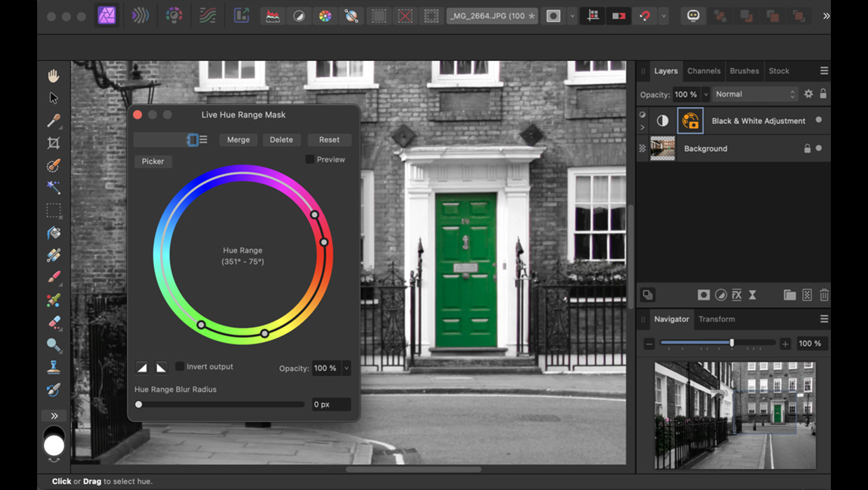Click Live Filters hourglass icon

click(x=752, y=295)
